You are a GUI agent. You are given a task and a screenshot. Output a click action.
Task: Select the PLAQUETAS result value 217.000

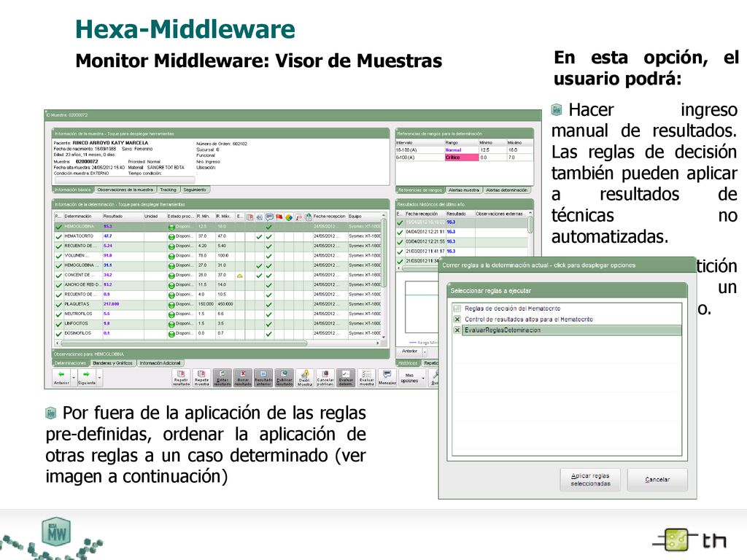tap(111, 304)
